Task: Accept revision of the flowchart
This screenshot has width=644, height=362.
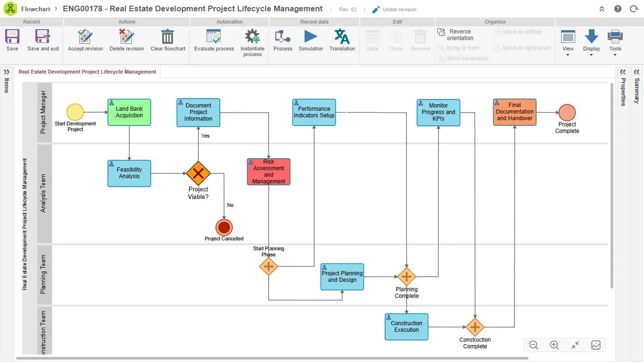Action: (85, 37)
